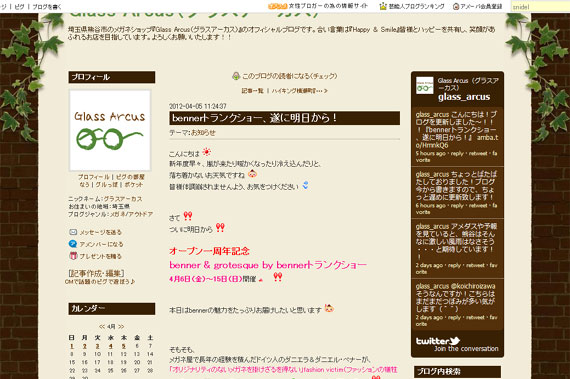
Task: Open calendar date 2 entries
Action: pyautogui.click(x=84, y=346)
